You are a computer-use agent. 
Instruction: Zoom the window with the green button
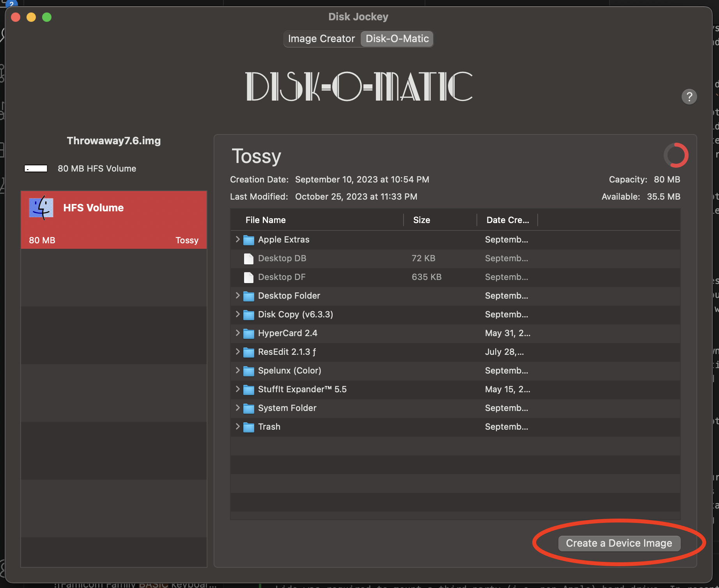pyautogui.click(x=47, y=17)
